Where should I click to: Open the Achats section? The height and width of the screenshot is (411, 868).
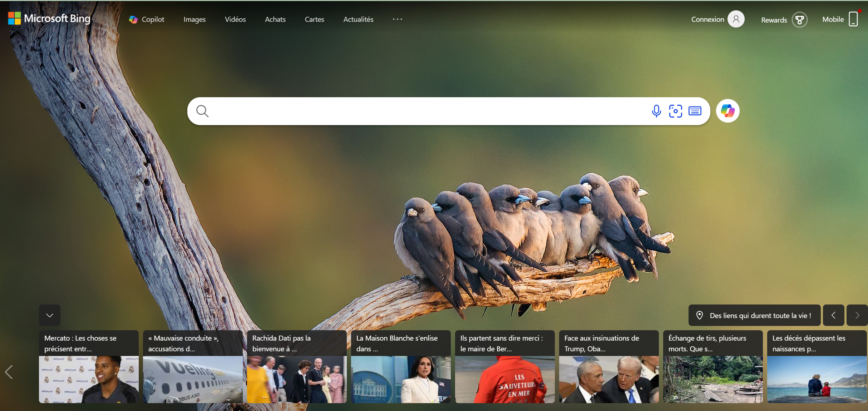coord(275,19)
